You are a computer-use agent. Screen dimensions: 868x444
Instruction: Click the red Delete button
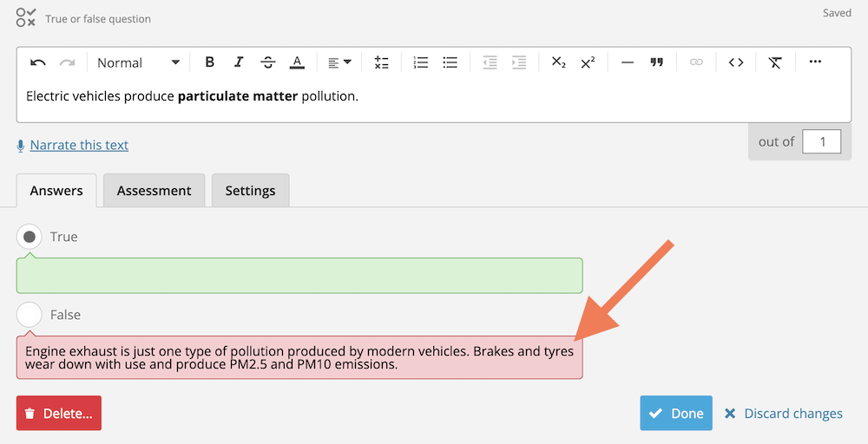coord(59,413)
